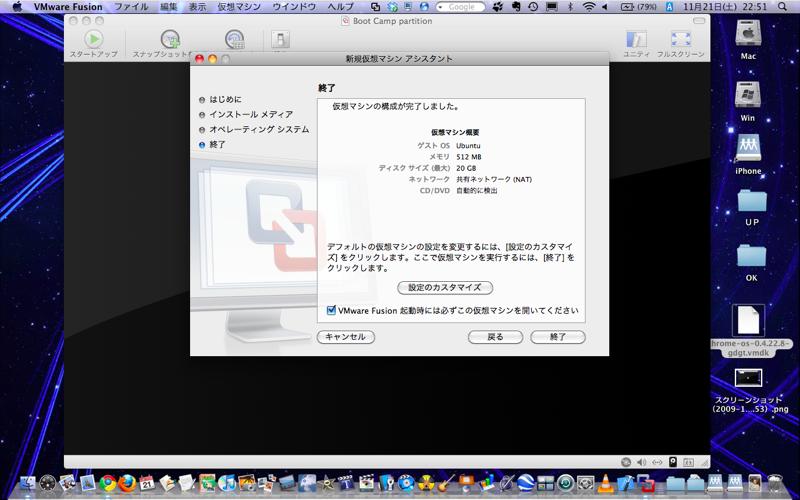
Task: Open the ヘルプ menu
Action: click(340, 7)
